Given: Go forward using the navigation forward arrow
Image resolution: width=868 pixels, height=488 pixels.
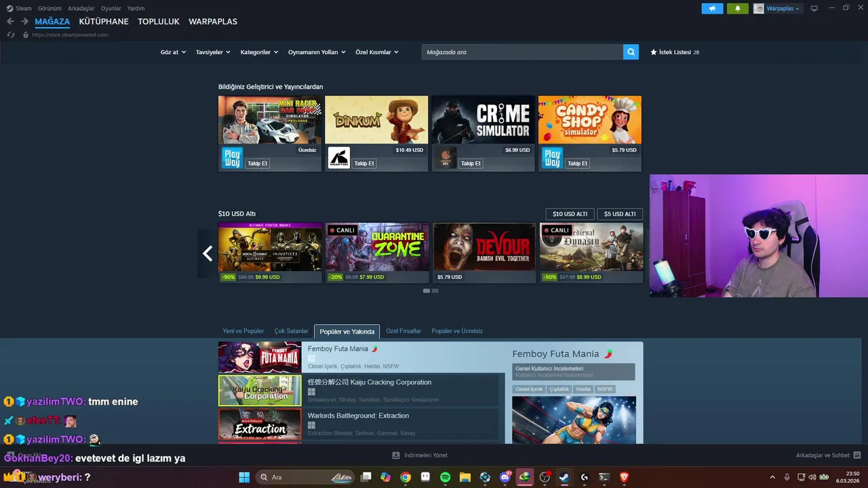Looking at the screenshot, I should (x=24, y=22).
